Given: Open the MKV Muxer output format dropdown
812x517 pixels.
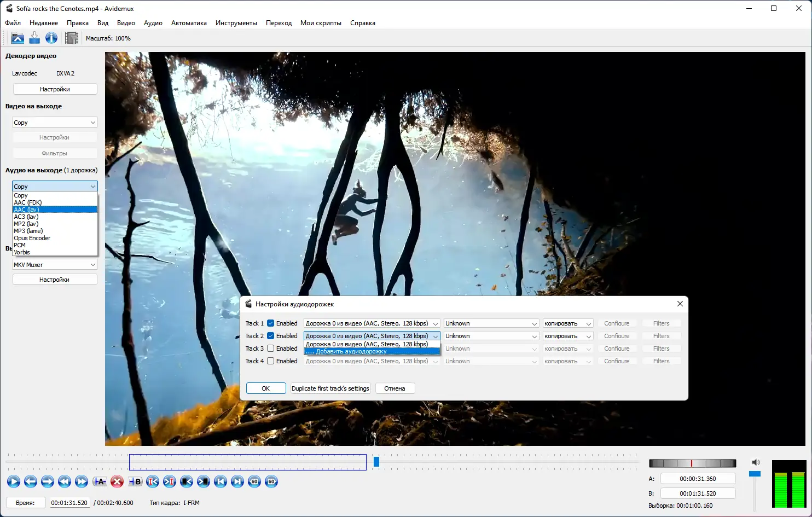Looking at the screenshot, I should click(x=54, y=265).
